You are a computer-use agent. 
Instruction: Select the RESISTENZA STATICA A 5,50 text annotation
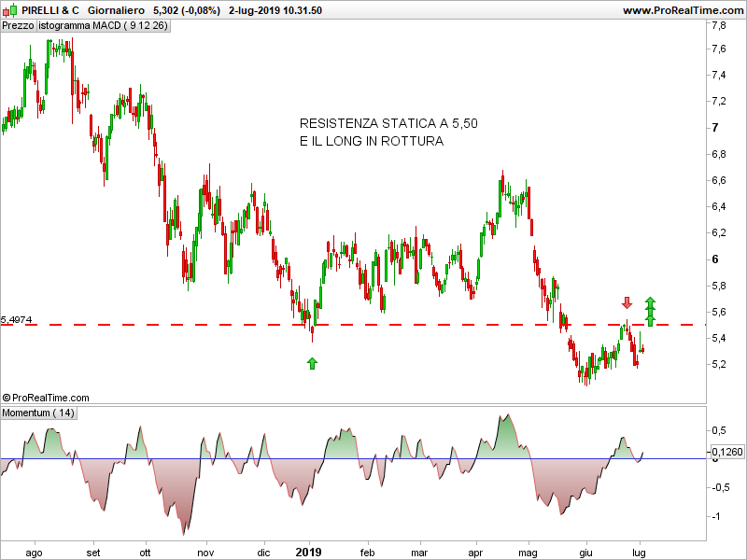[x=388, y=123]
